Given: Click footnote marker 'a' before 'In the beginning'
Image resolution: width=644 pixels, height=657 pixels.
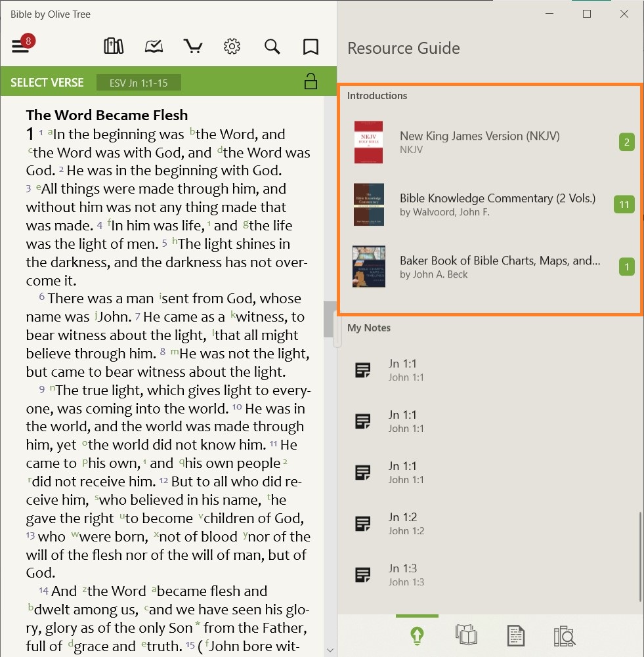Looking at the screenshot, I should tap(50, 131).
